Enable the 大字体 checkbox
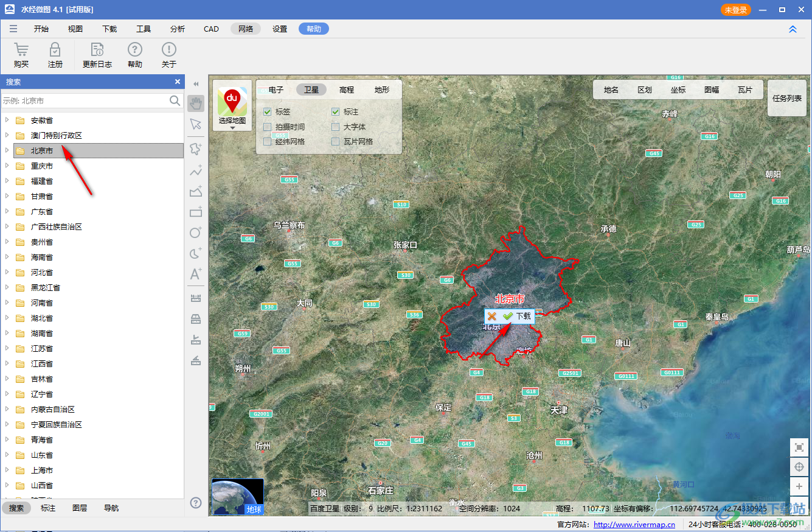Image resolution: width=812 pixels, height=532 pixels. [x=335, y=127]
